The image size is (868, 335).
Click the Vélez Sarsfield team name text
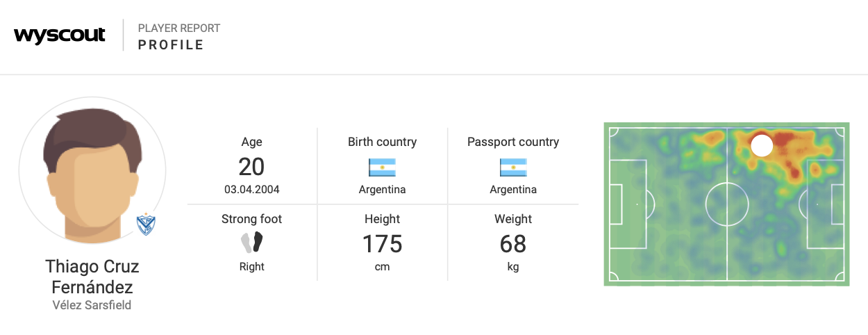tap(92, 305)
